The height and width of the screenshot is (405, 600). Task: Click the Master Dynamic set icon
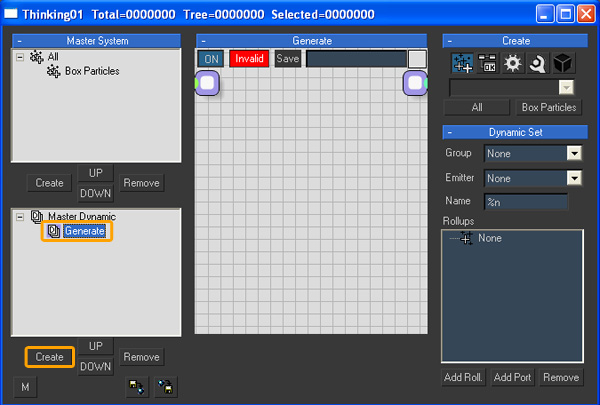point(37,217)
